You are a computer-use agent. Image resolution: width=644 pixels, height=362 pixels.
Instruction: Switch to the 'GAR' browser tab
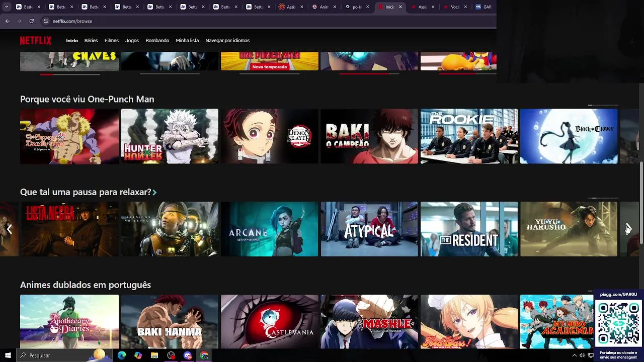(485, 7)
